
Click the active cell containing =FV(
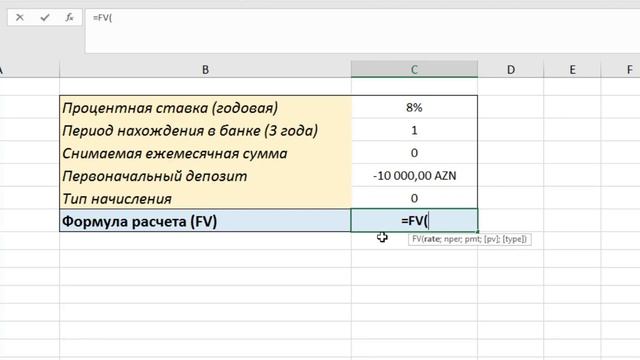coord(414,221)
